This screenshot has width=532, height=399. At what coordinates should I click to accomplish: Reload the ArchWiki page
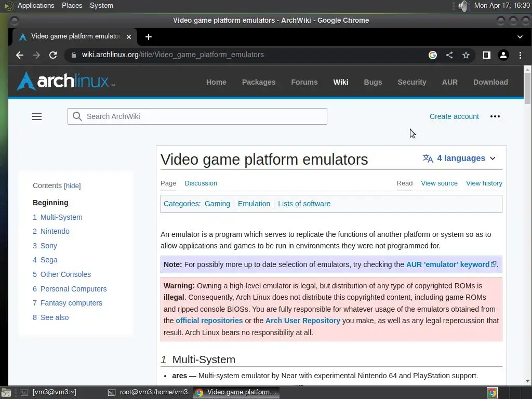click(53, 55)
